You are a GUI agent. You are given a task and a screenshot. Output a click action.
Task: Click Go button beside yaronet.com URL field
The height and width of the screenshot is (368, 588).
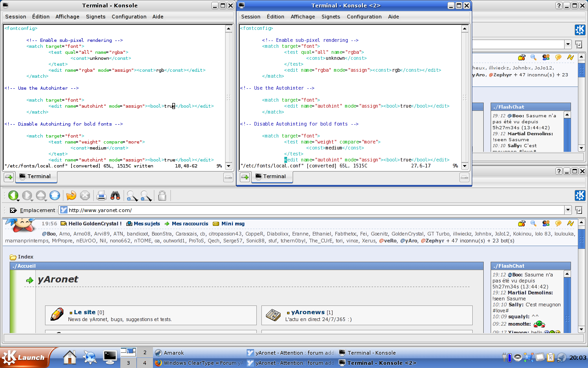pyautogui.click(x=578, y=210)
